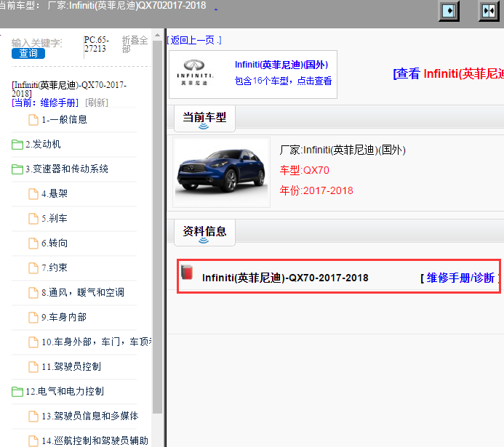The height and width of the screenshot is (447, 504).
Task: Click the page icon for 11.驾驶员控制
Action: pos(33,367)
